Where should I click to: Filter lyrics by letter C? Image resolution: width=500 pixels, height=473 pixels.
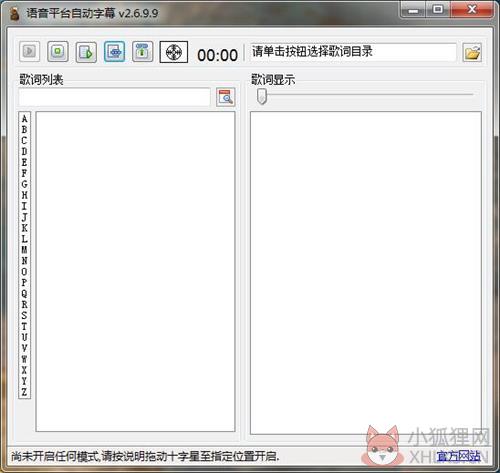pyautogui.click(x=24, y=140)
